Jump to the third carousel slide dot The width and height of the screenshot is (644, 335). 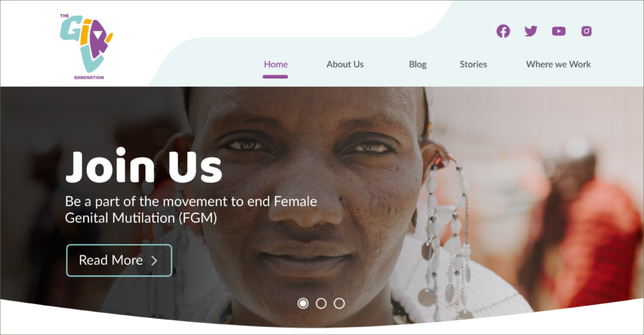coord(339,304)
